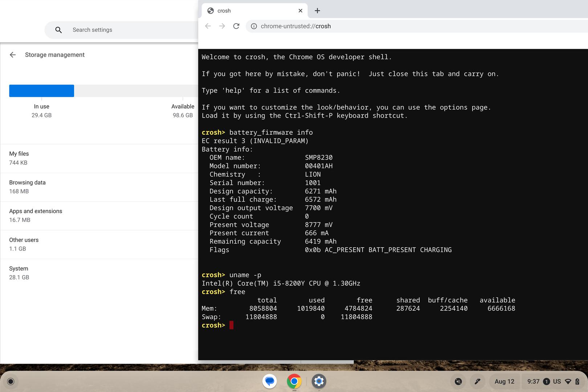This screenshot has height=392, width=588.
Task: Click the OEM name value SMP8230
Action: pyautogui.click(x=319, y=158)
